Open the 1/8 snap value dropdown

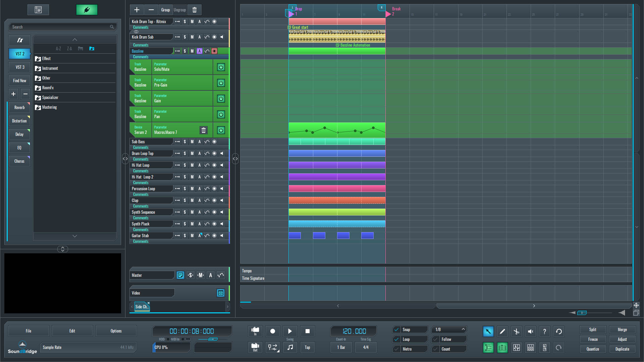tap(449, 329)
